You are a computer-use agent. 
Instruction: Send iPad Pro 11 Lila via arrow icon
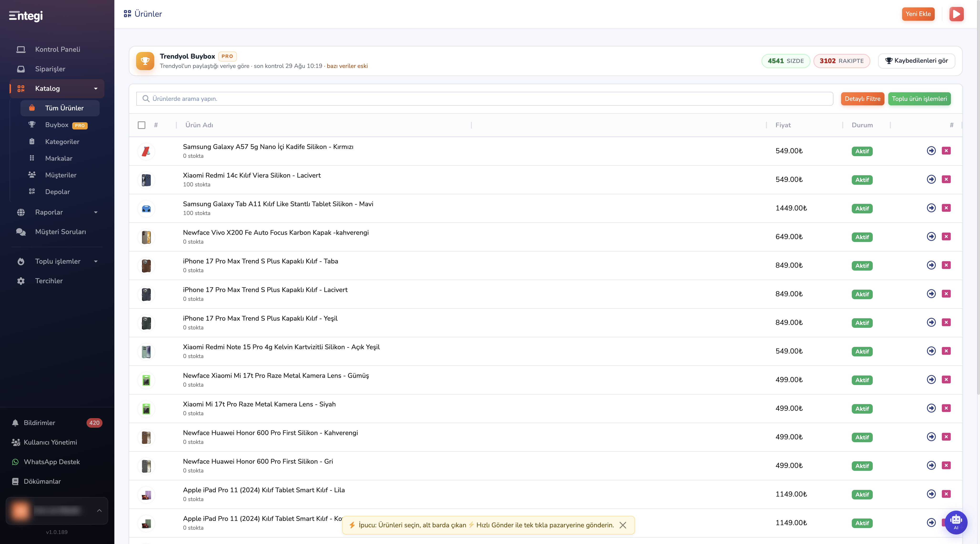[931, 494]
